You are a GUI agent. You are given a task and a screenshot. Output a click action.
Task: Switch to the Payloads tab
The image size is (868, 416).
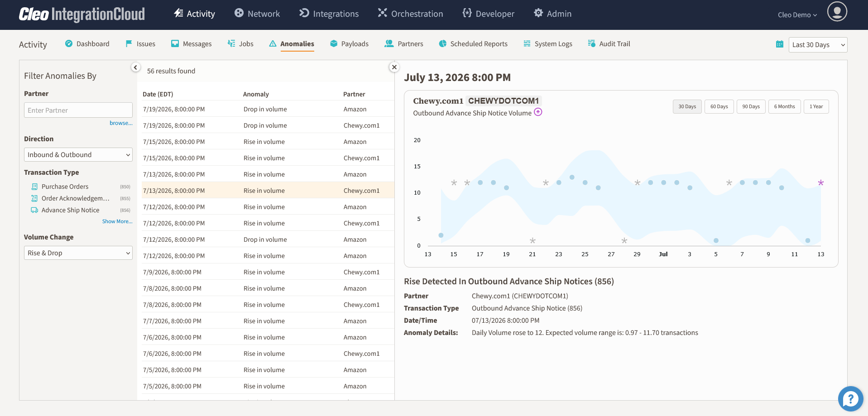pyautogui.click(x=349, y=44)
